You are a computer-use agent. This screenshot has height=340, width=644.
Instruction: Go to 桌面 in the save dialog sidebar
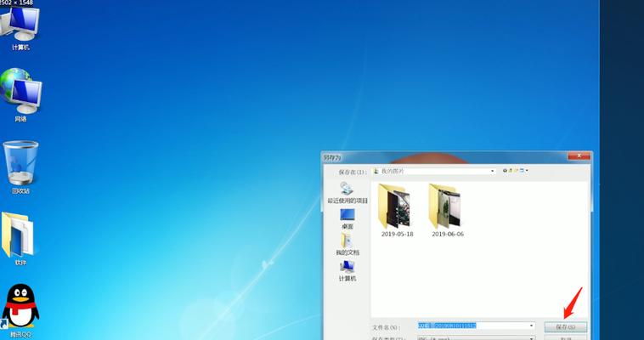coord(347,219)
